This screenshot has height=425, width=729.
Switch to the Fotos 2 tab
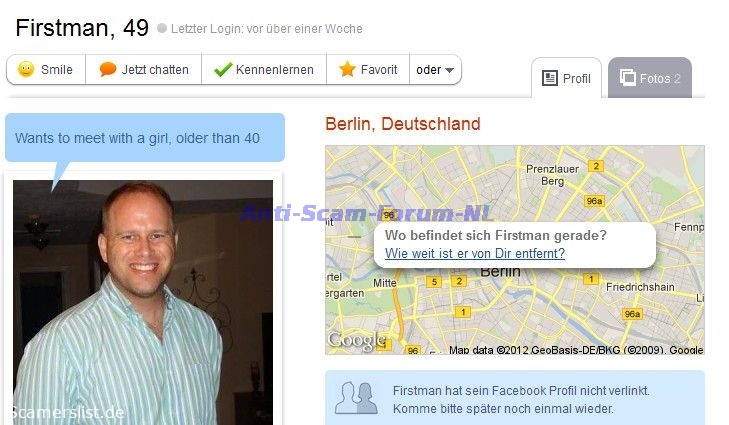[650, 78]
